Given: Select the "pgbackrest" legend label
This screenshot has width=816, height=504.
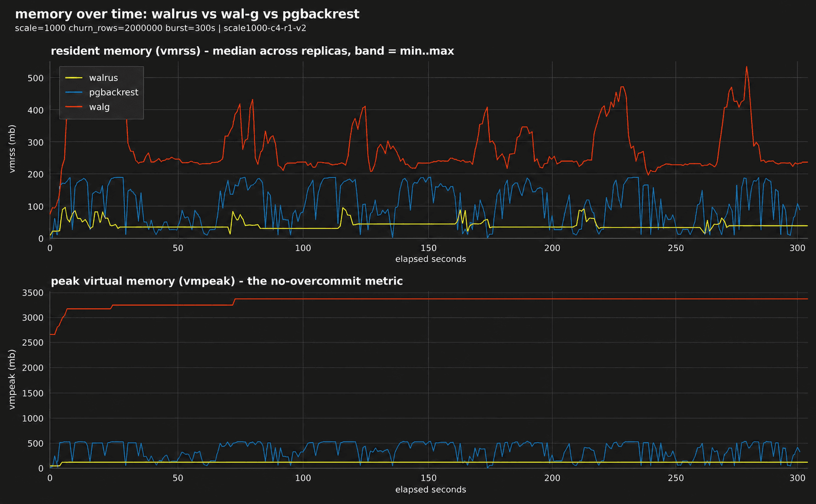Looking at the screenshot, I should click(x=114, y=93).
